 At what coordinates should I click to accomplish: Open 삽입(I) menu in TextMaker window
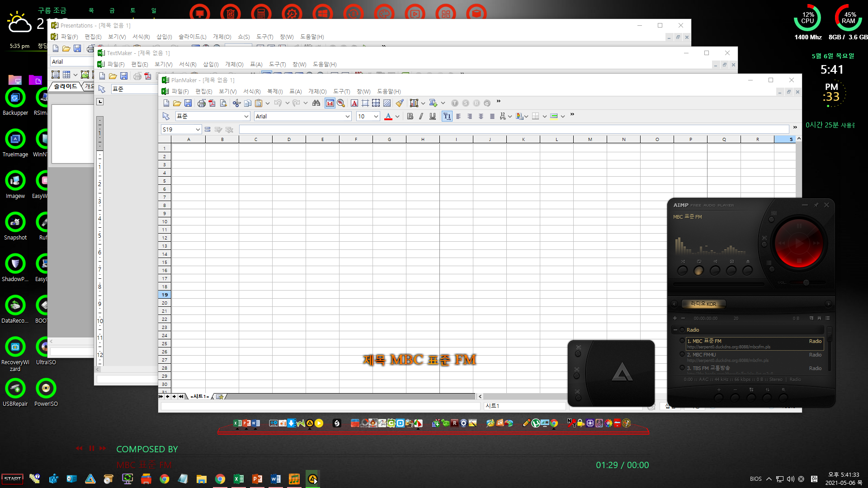(211, 64)
